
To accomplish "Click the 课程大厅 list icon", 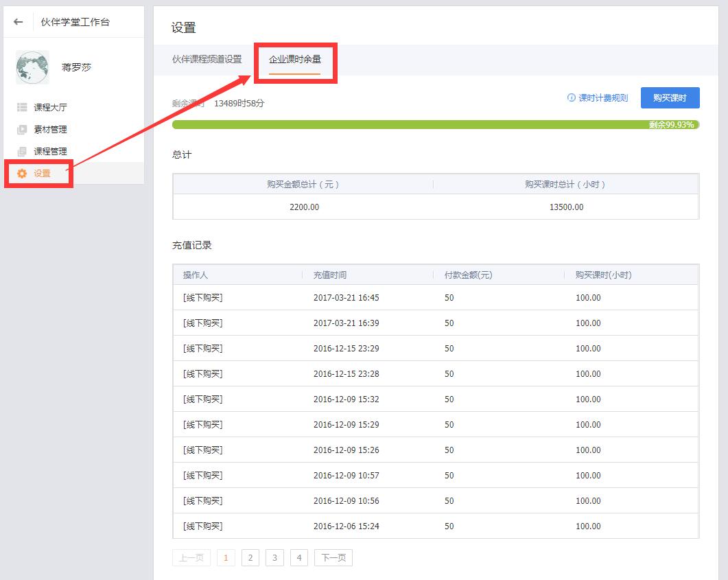I will [x=22, y=107].
